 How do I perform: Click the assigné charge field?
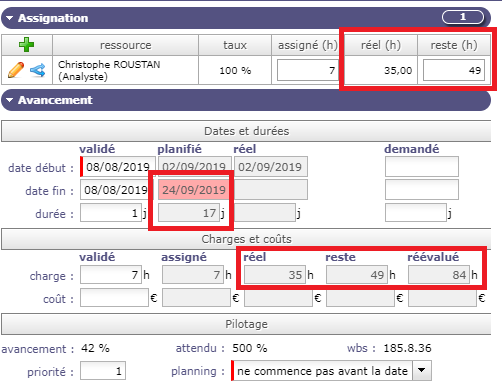193,275
